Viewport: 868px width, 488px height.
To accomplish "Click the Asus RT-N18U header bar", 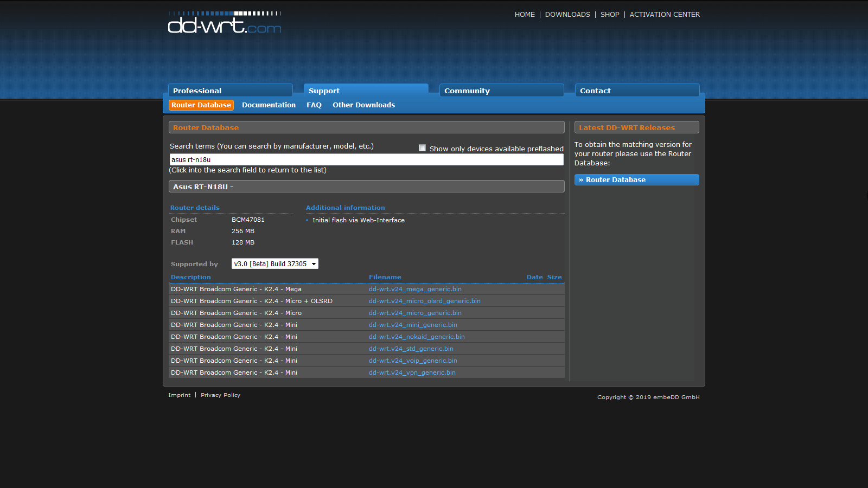I will click(x=367, y=187).
